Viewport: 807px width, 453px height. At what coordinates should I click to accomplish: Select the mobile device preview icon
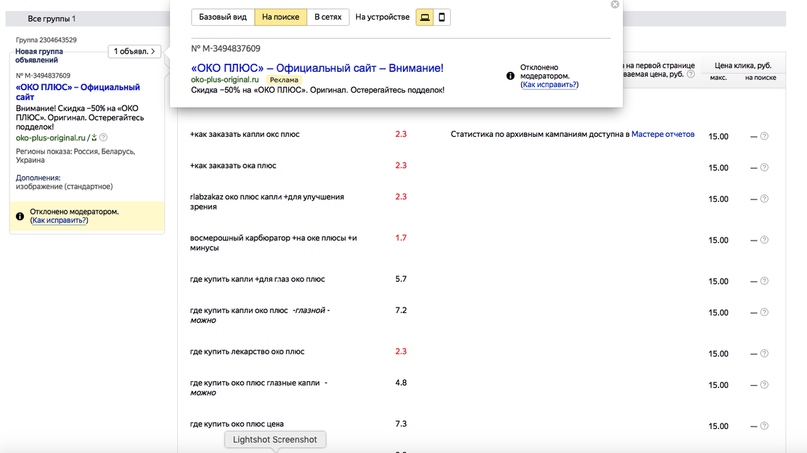442,17
